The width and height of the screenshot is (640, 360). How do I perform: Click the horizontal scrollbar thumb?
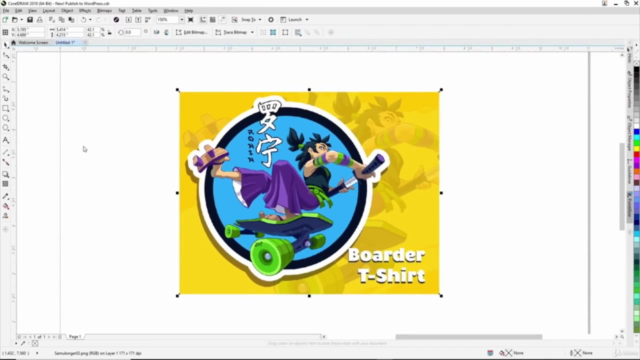pyautogui.click(x=469, y=337)
